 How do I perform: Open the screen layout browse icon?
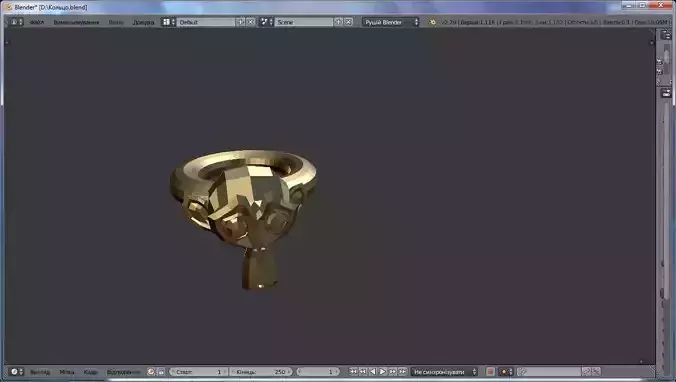pyautogui.click(x=168, y=22)
